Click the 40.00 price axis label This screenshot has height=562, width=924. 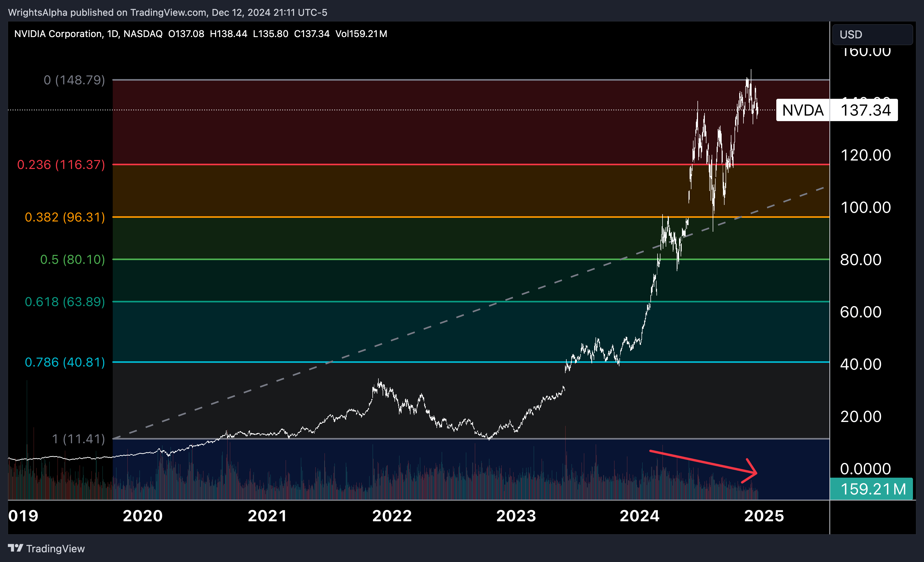point(861,364)
